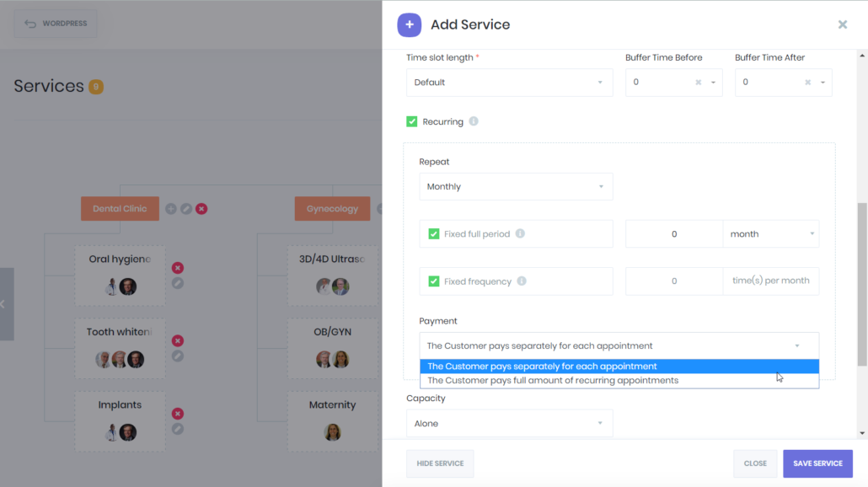The width and height of the screenshot is (868, 487).
Task: Click the Save Service button
Action: [x=817, y=463]
